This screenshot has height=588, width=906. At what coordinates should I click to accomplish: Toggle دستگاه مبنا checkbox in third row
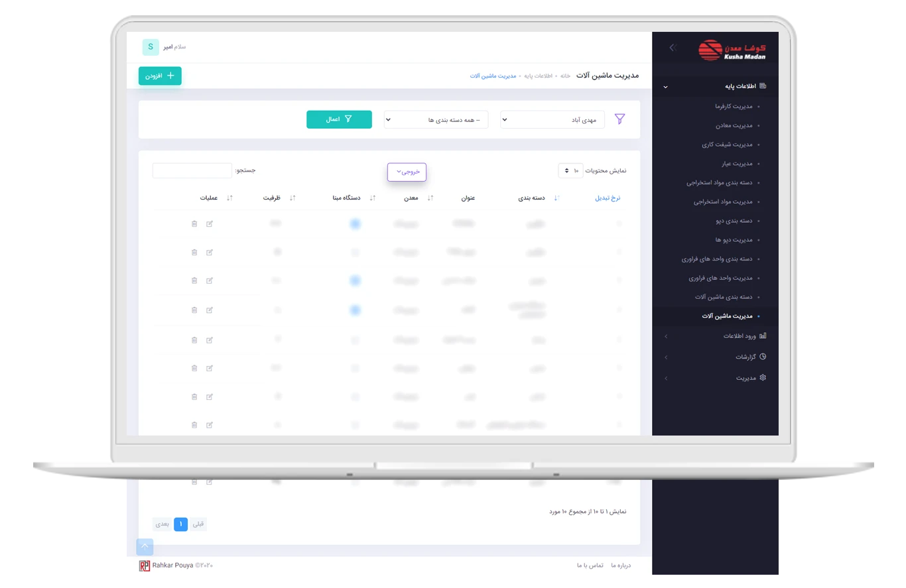click(x=355, y=281)
